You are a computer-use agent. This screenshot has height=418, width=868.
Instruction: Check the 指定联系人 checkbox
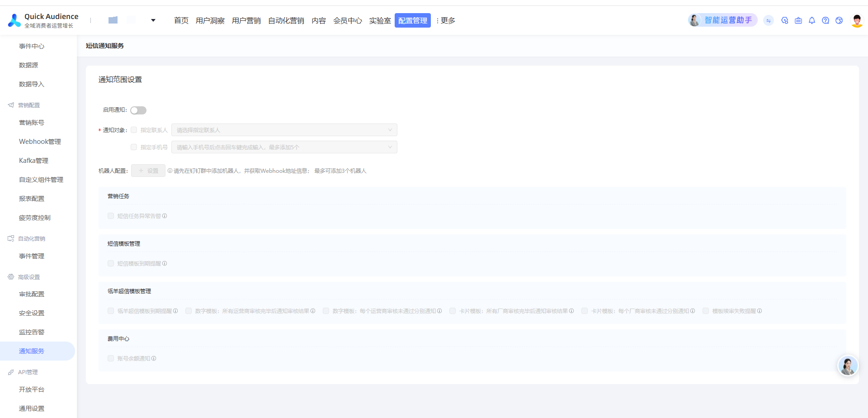tap(134, 130)
